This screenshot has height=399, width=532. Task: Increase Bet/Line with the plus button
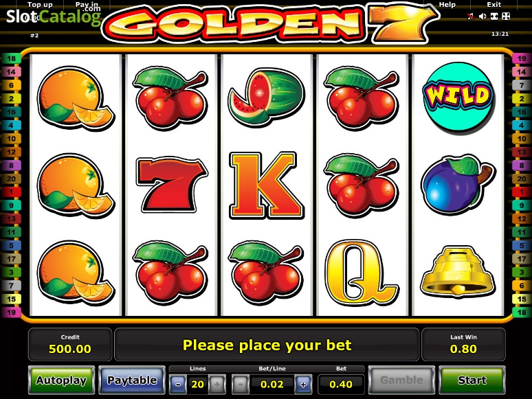[303, 384]
